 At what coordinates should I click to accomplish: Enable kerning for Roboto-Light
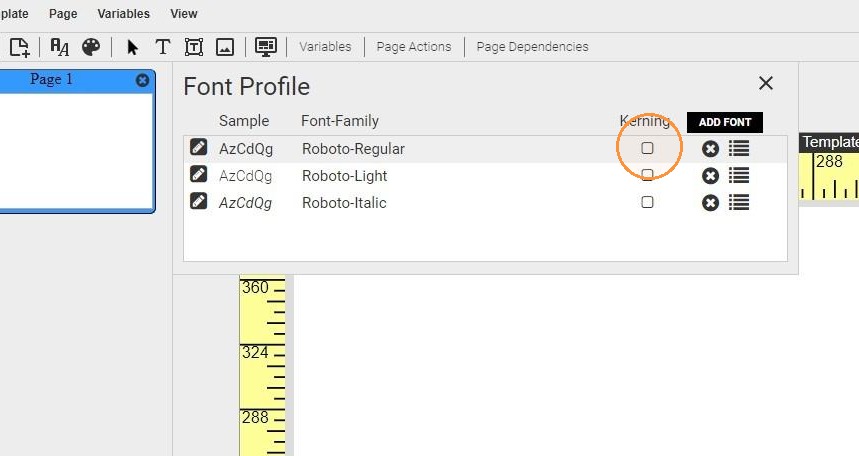[648, 175]
